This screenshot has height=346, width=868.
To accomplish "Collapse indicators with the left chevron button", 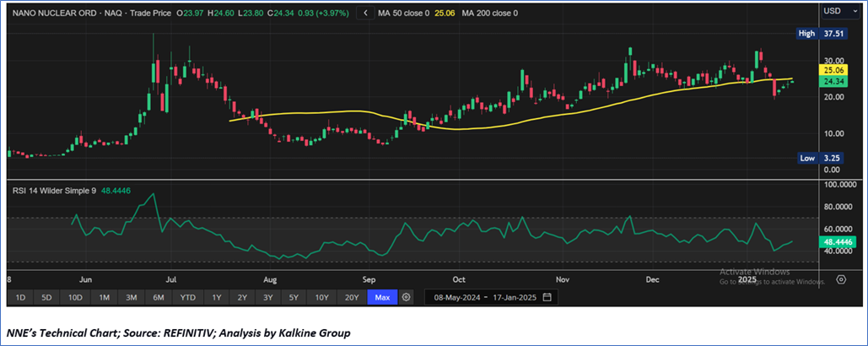I will pos(364,13).
